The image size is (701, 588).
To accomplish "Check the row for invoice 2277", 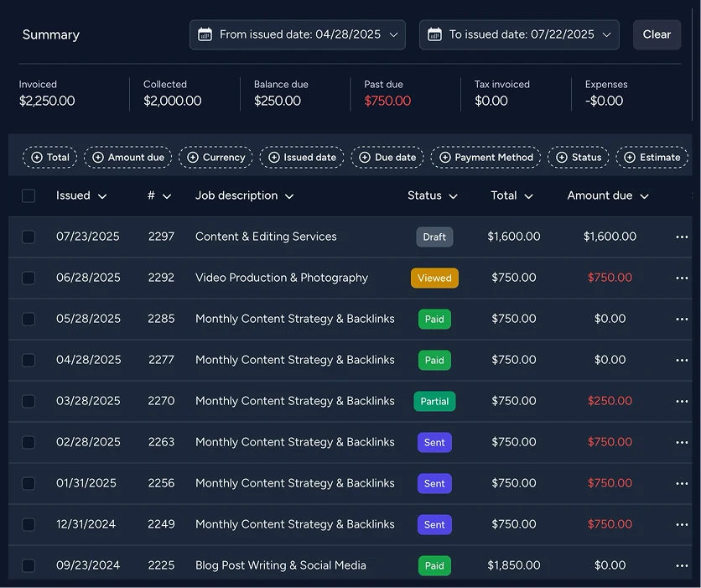I will point(29,361).
